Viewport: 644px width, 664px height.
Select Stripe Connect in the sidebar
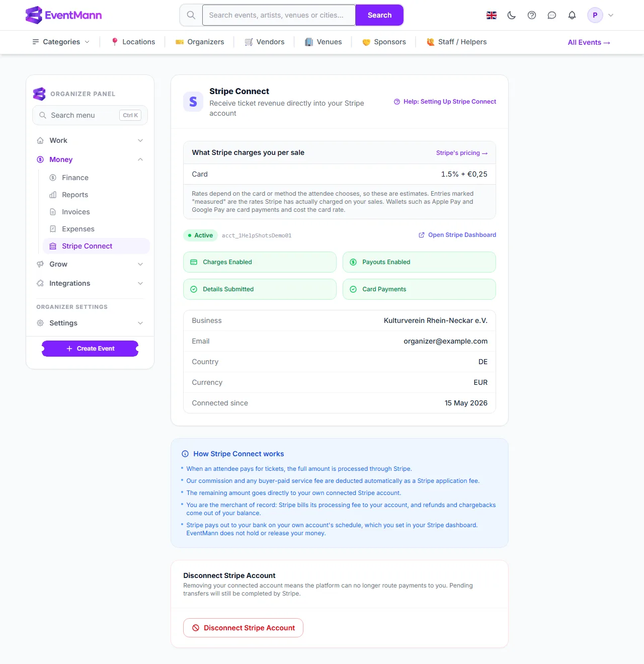coord(97,246)
